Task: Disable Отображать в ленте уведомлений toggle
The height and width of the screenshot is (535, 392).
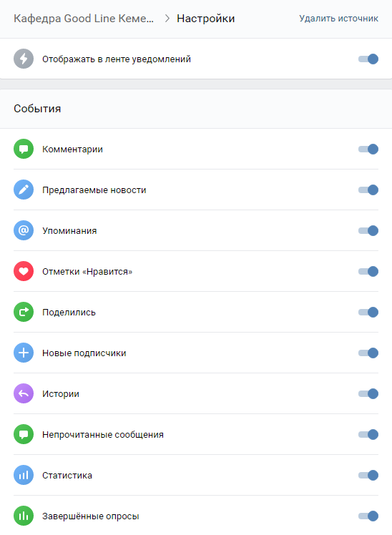Action: coord(368,59)
